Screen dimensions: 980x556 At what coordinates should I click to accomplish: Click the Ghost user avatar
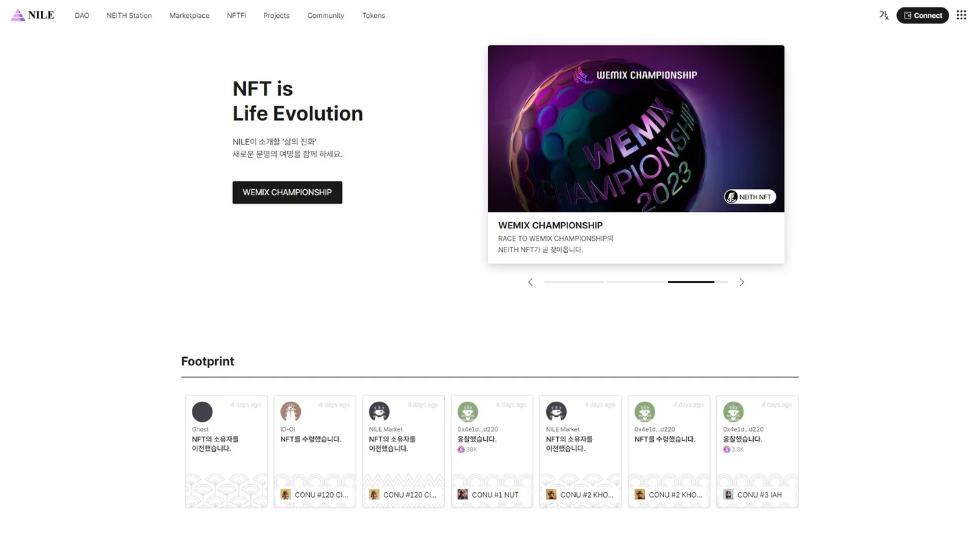[202, 412]
